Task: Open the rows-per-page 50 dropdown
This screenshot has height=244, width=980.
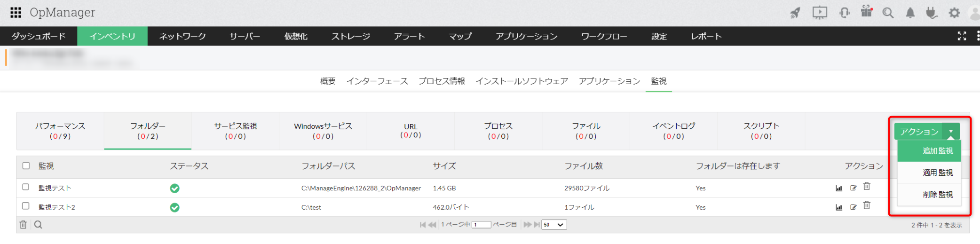Action: coord(554,225)
